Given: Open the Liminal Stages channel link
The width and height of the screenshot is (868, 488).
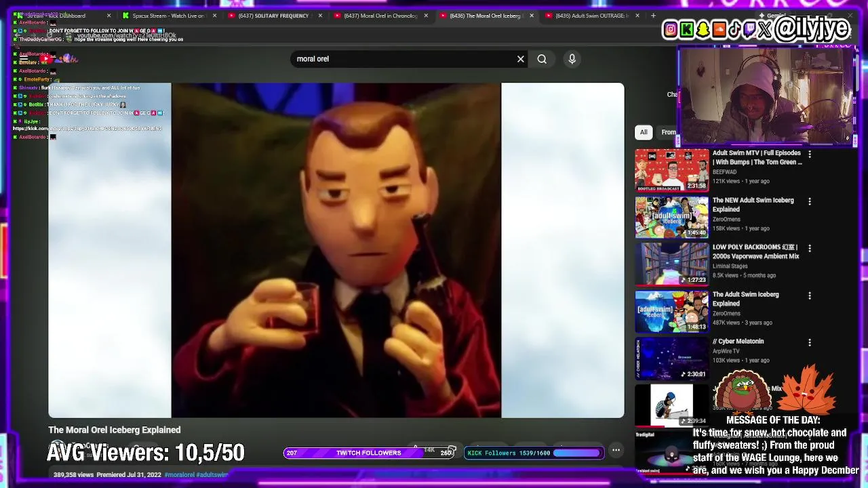Looking at the screenshot, I should tap(730, 266).
